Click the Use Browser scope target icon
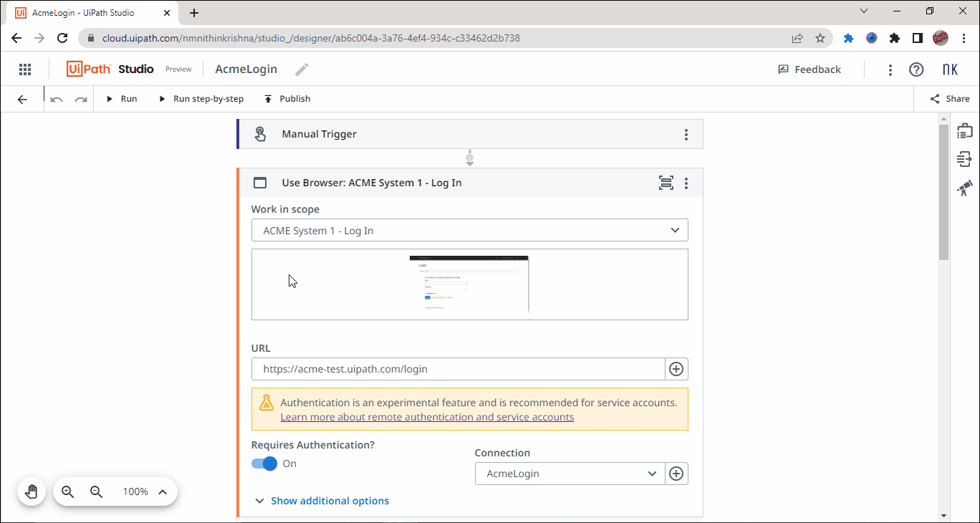The width and height of the screenshot is (980, 523). coord(666,183)
